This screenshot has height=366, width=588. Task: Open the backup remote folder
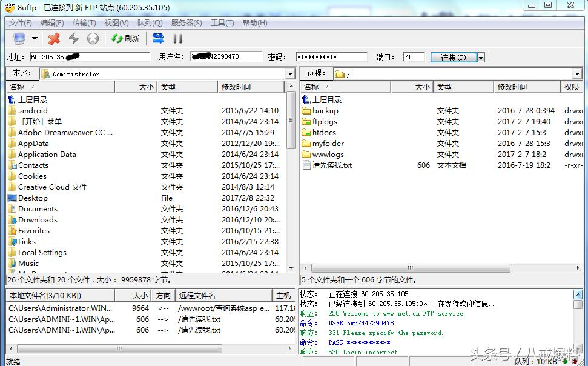(x=325, y=110)
